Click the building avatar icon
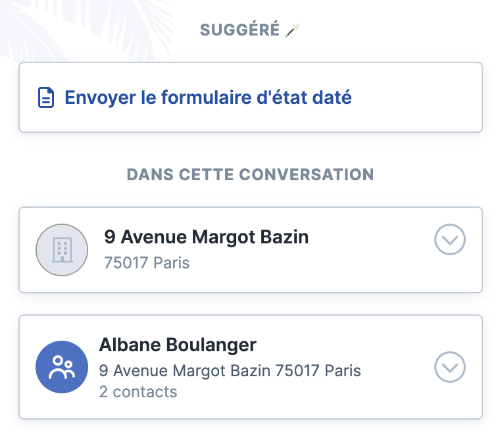Screen dimensions: 504x442 click(x=62, y=250)
